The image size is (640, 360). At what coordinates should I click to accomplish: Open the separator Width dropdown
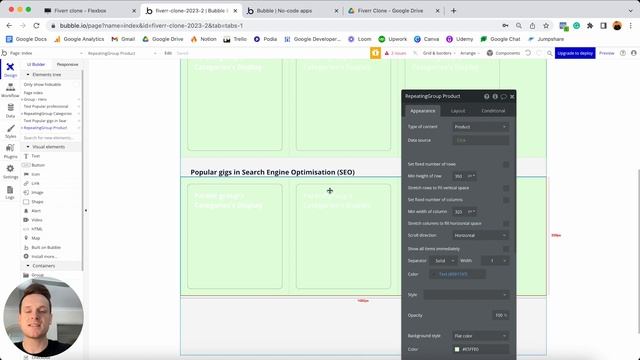(495, 261)
